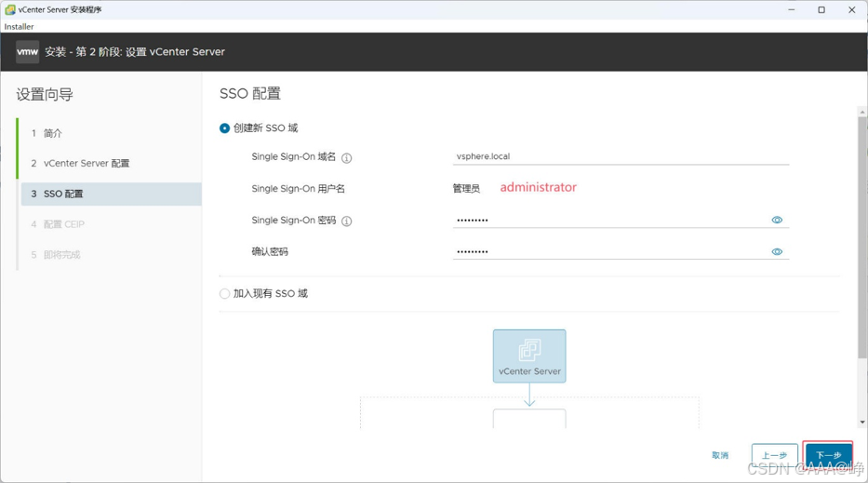The width and height of the screenshot is (868, 483).
Task: Click the 上一步 button
Action: click(774, 455)
